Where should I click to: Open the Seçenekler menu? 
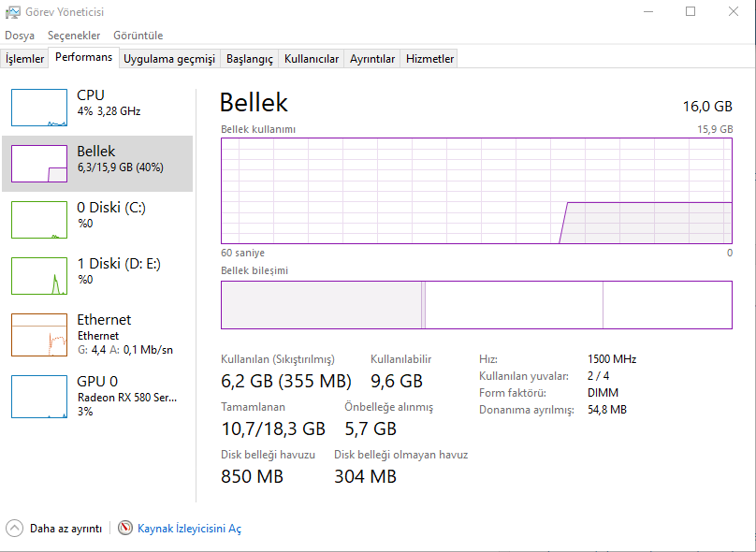74,36
